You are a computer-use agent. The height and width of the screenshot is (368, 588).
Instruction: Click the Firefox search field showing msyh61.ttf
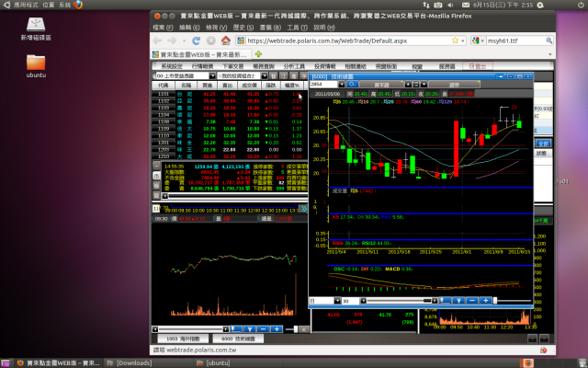(x=515, y=40)
